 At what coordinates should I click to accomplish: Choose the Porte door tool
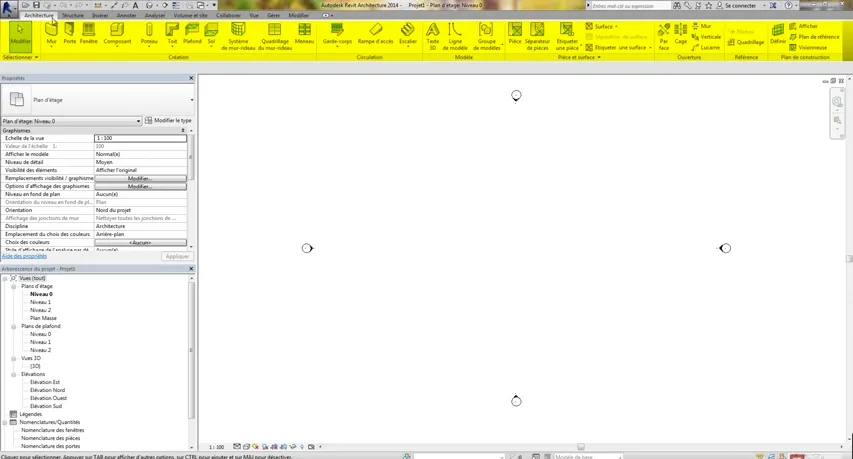coord(70,34)
